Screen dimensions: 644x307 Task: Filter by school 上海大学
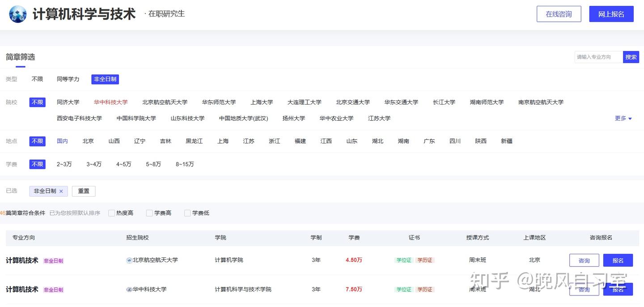point(262,102)
